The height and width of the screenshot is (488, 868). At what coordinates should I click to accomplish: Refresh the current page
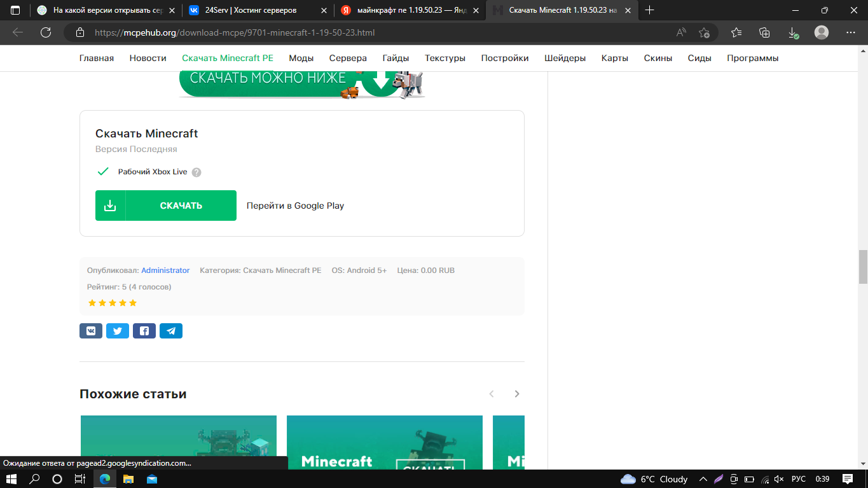click(x=46, y=32)
